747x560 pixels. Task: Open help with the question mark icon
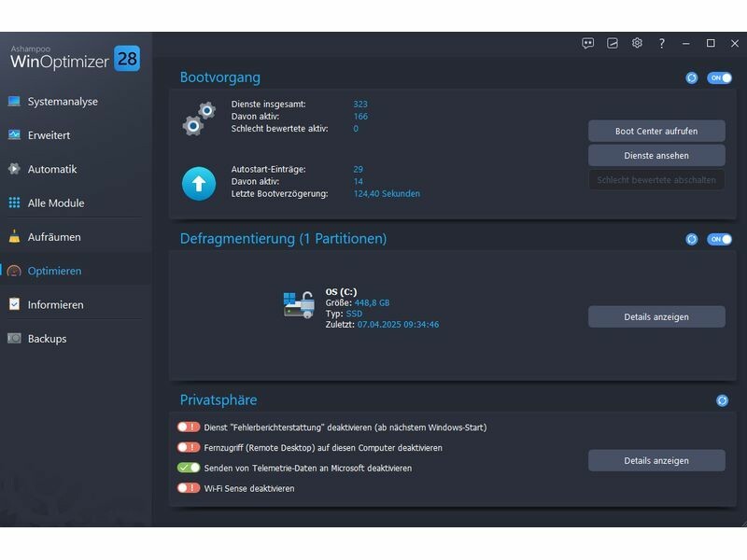(662, 43)
